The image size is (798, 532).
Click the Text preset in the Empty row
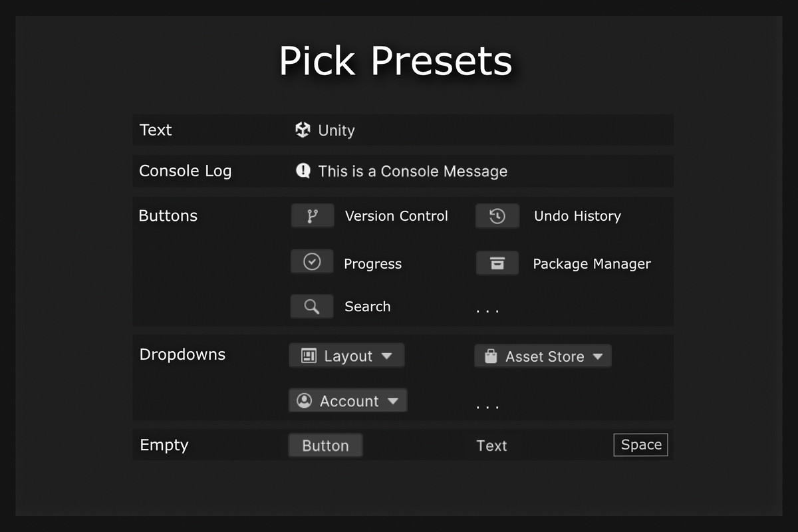pos(491,446)
